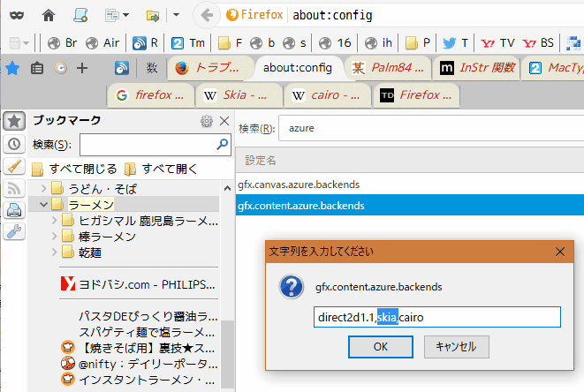This screenshot has height=392, width=584.
Task: Click the private browsing mask icon
Action: [17, 16]
